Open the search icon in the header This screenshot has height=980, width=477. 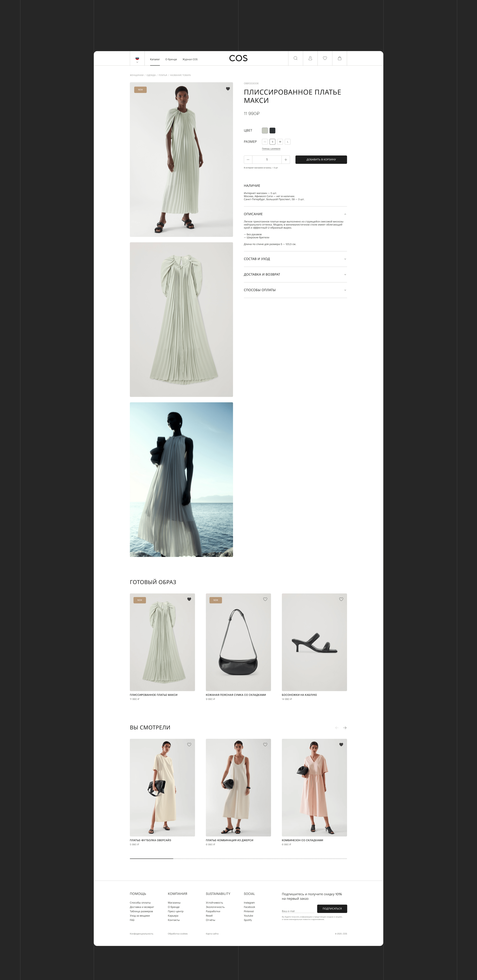pyautogui.click(x=295, y=58)
